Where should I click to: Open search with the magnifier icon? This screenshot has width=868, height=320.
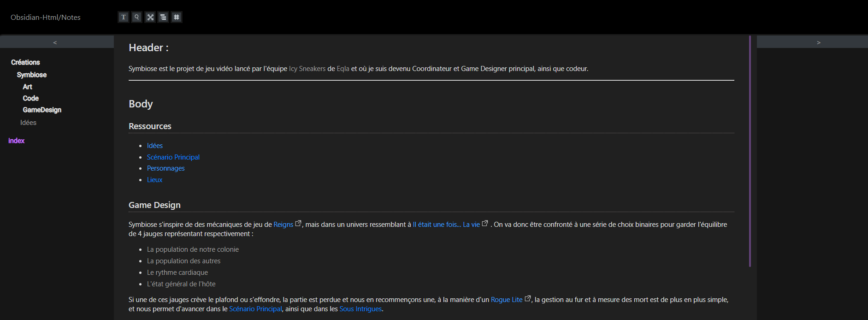click(x=137, y=17)
